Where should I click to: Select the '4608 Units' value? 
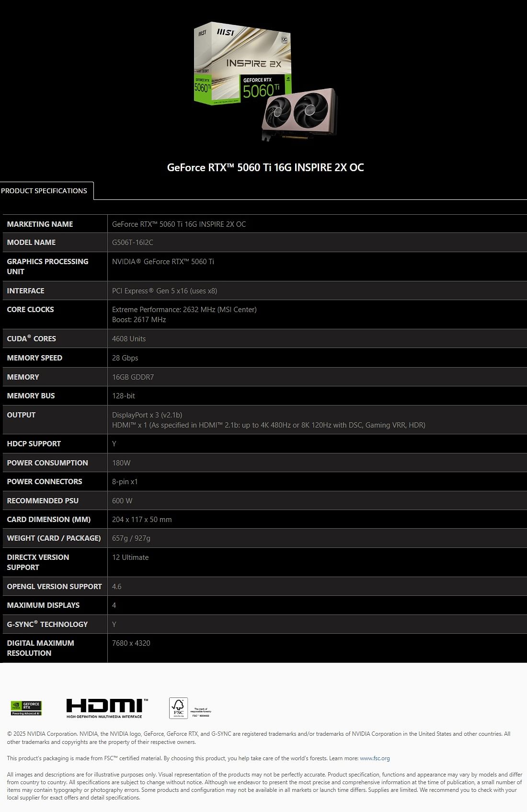click(129, 339)
